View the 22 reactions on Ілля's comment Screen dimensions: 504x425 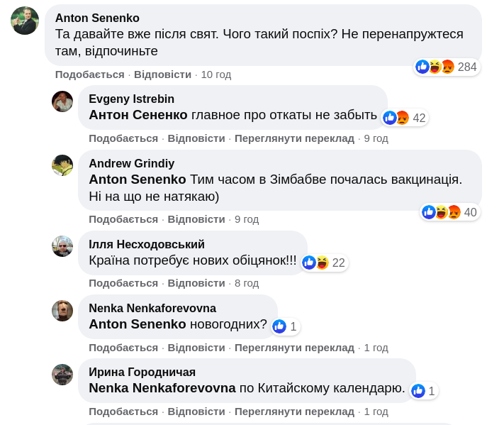325,263
